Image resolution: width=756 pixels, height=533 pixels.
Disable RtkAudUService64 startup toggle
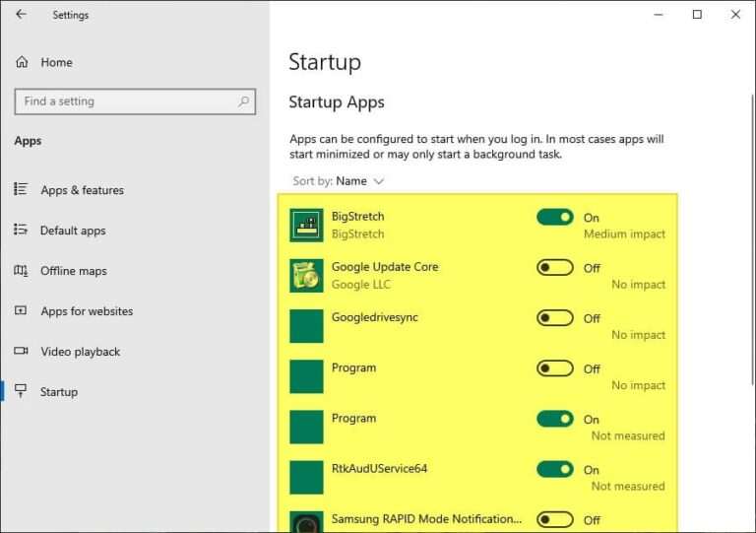555,469
